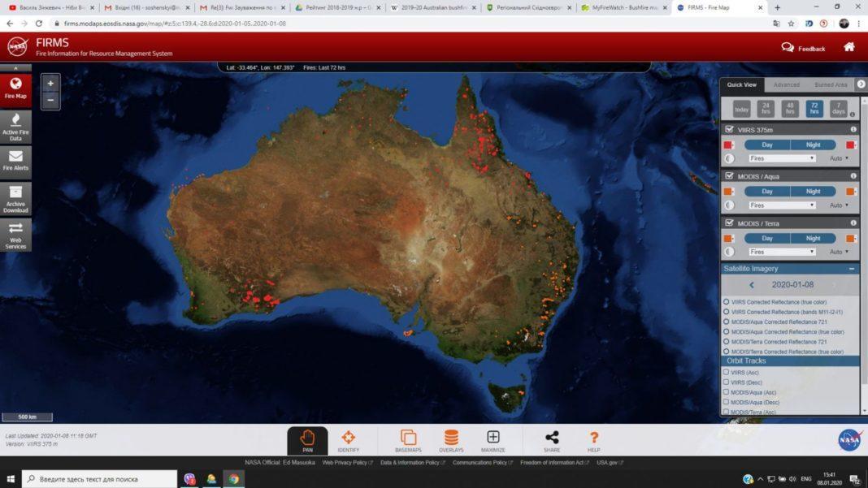Switch to the Burned Area tab
The width and height of the screenshot is (868, 488).
pos(830,84)
